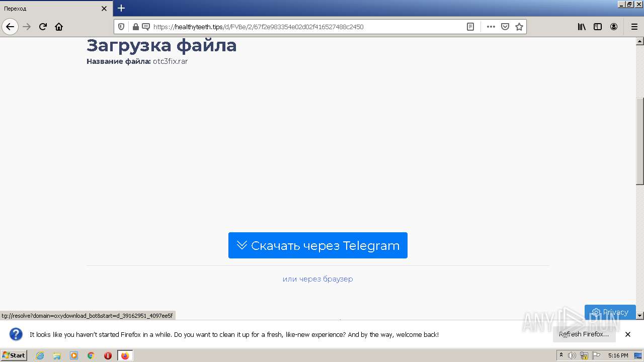Click the Загрузка файла heading
644x362 pixels.
162,45
